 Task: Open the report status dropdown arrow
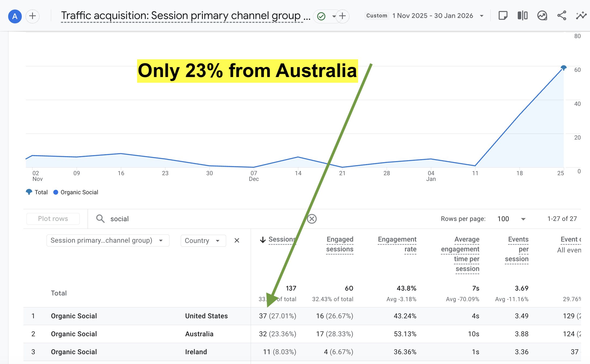(x=334, y=16)
